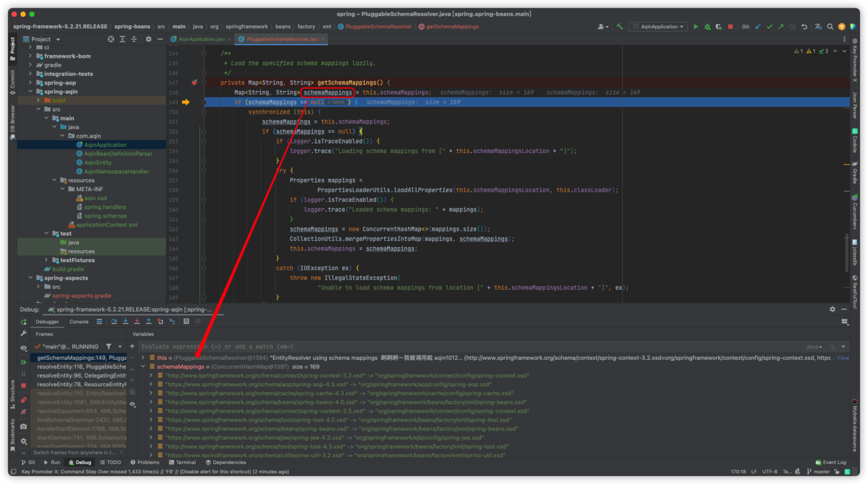Add a new watch with plus icon
This screenshot has height=484, width=868.
pos(132,347)
